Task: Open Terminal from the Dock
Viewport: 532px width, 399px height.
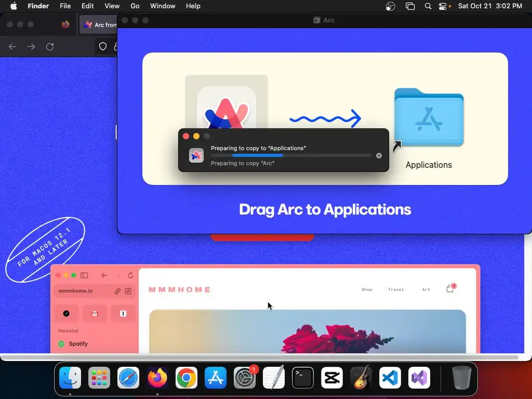Action: pos(303,378)
